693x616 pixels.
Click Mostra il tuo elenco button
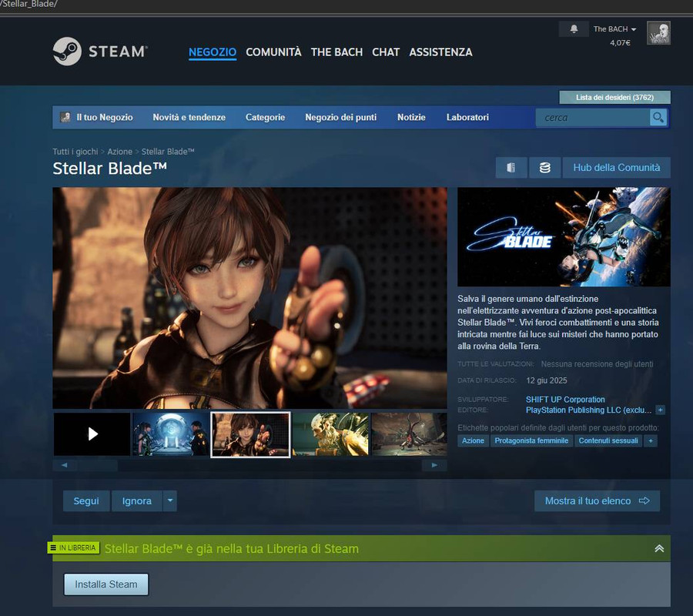point(597,500)
